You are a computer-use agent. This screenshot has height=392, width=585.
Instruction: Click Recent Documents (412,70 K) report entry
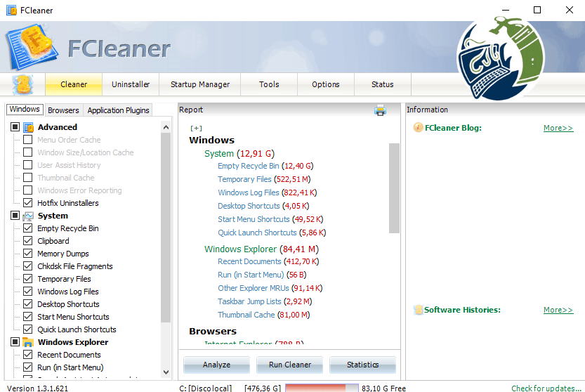[268, 261]
